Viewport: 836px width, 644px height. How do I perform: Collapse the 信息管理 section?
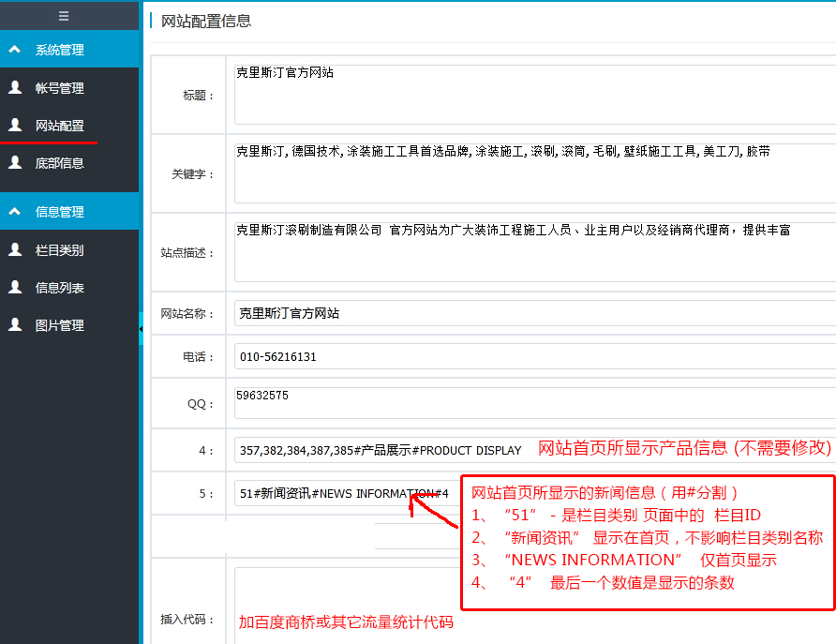(69, 212)
